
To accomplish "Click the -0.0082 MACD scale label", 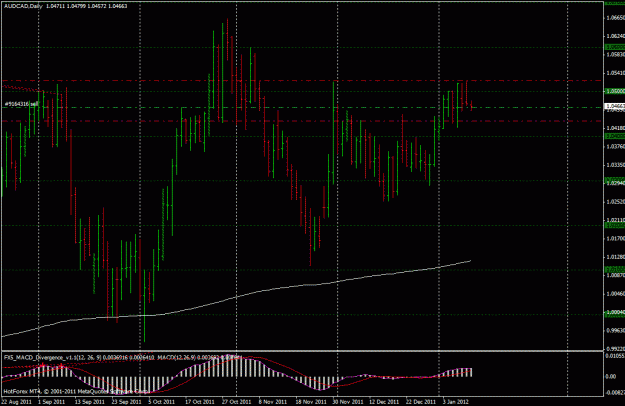I will pyautogui.click(x=615, y=393).
